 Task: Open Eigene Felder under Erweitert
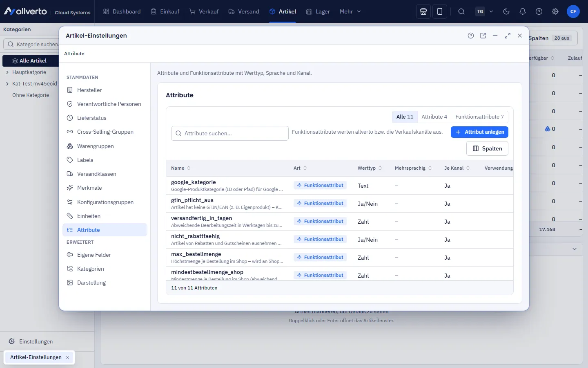105,255
